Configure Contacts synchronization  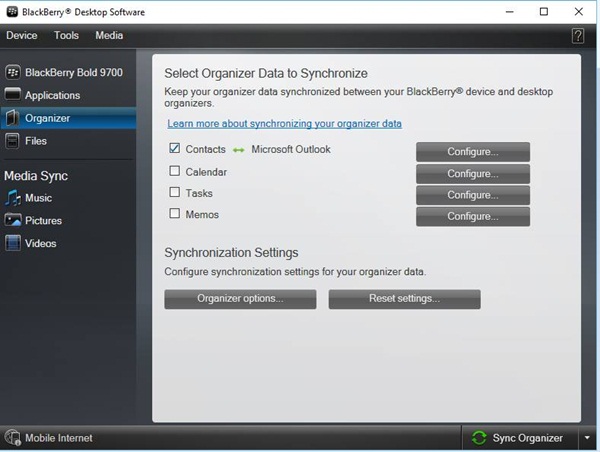pos(473,152)
